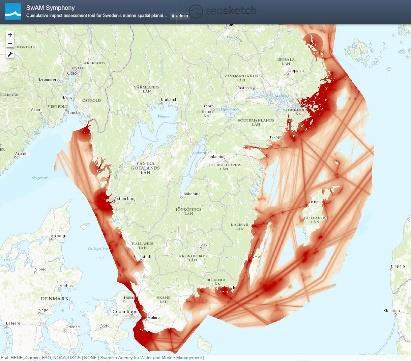Click the SwAM Symphony project title

coord(50,7)
